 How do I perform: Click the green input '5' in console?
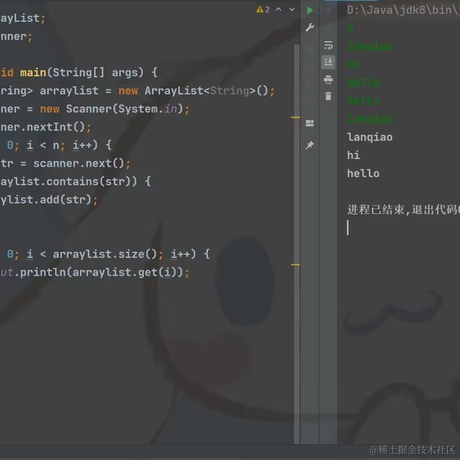point(350,28)
